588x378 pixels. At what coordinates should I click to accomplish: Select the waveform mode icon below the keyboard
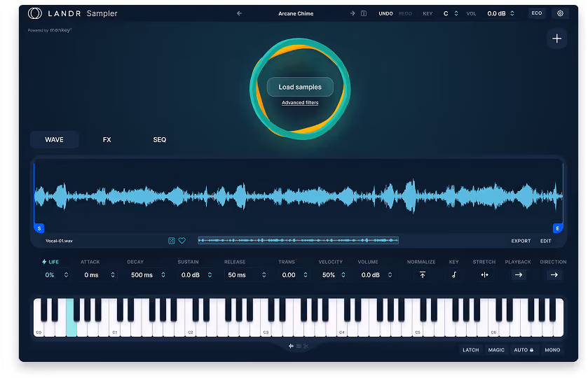click(x=291, y=346)
